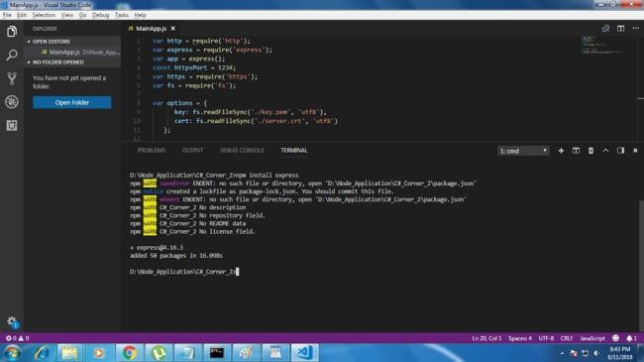644x362 pixels.
Task: Open file explorer folder on taskbar
Action: coord(69,353)
